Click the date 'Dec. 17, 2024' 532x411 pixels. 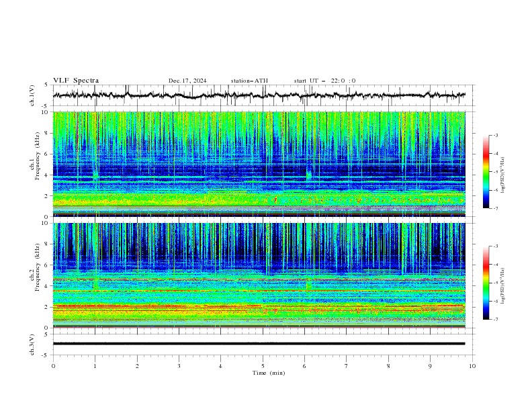pos(187,81)
